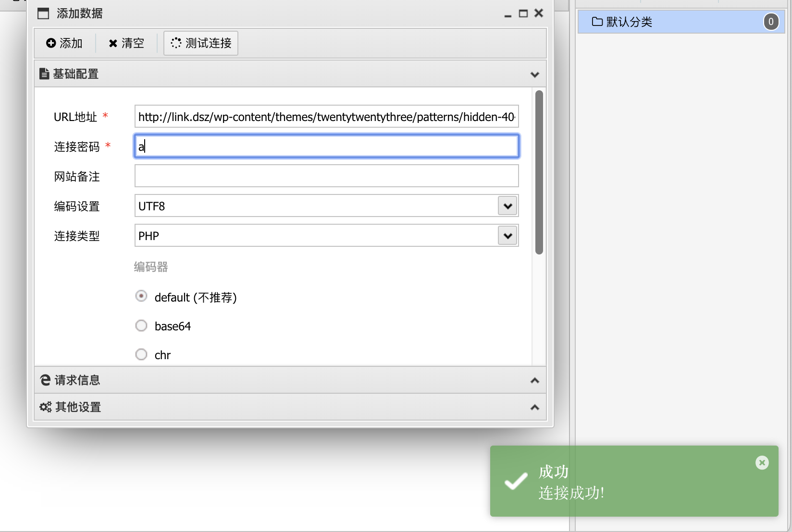
Task: Select the default (不推荐) encoder
Action: [141, 296]
